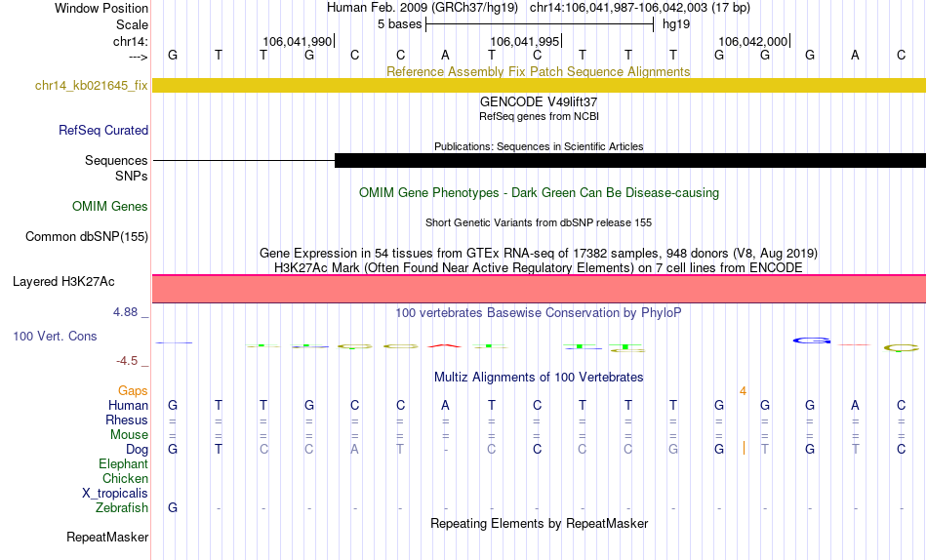Click the 5 bases scale bar
The width and height of the screenshot is (927, 560).
(540, 24)
